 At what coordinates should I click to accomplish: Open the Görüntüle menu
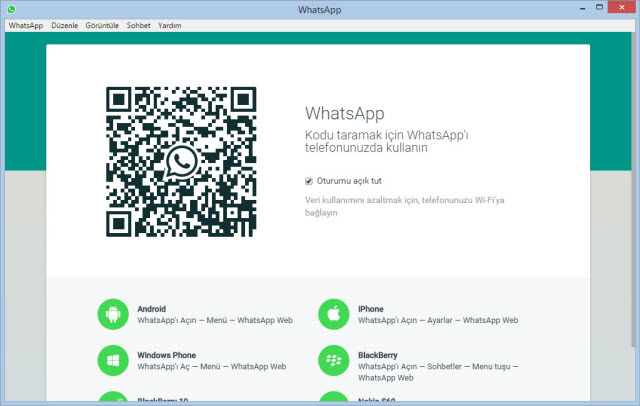102,25
